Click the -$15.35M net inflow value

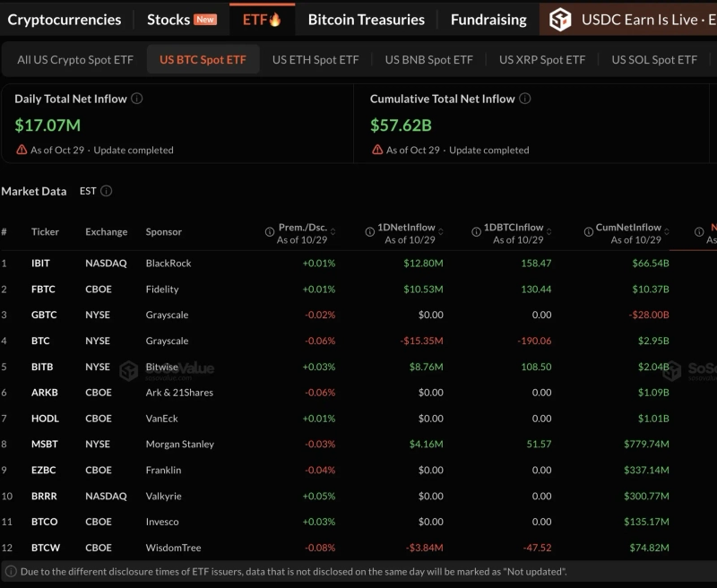pyautogui.click(x=421, y=341)
